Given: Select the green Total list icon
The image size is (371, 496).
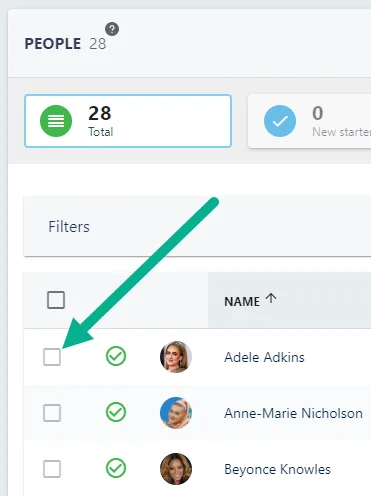Looking at the screenshot, I should click(56, 121).
